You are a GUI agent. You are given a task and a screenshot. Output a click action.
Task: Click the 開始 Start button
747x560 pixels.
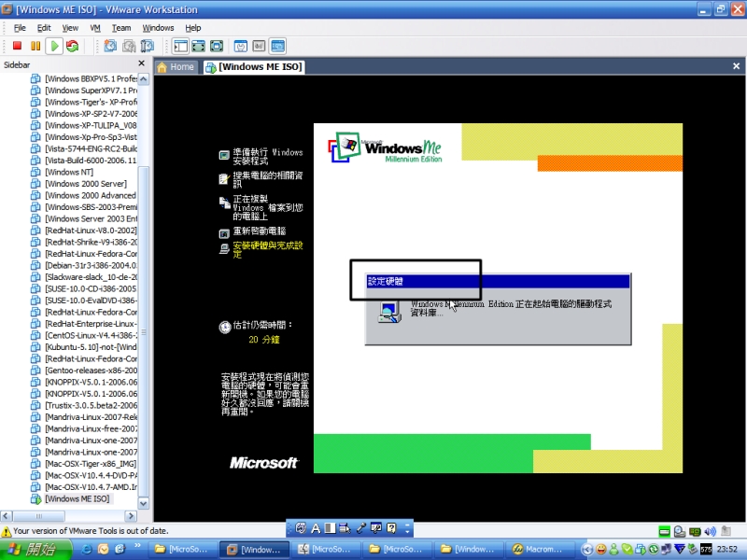tap(35, 549)
